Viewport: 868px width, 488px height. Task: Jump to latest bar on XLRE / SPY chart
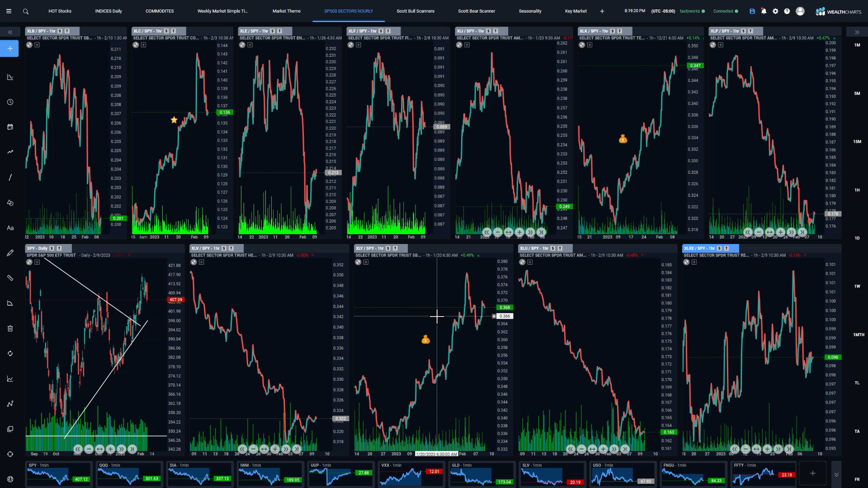point(789,449)
